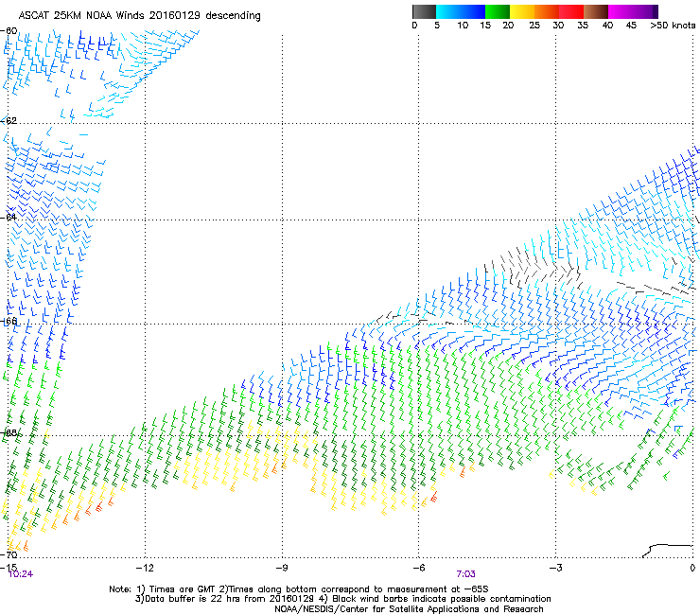The image size is (700, 615).
Task: Click the longitude label '-3'
Action: 555,568
